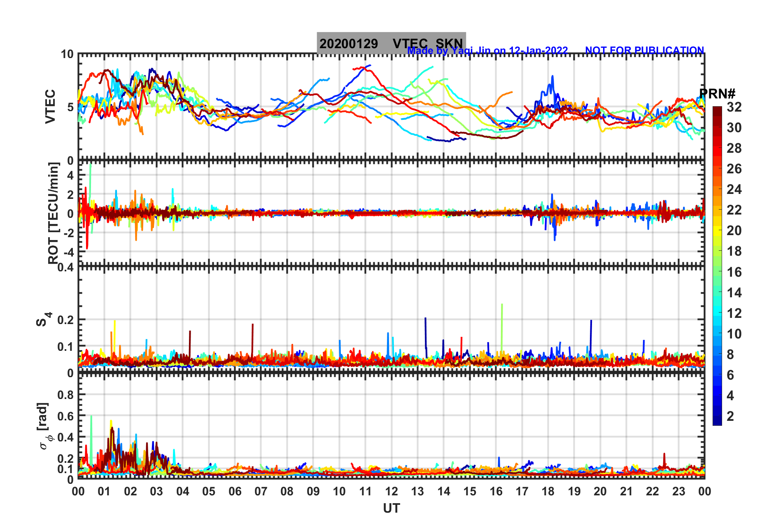Viewport: 783px width, 532px height.
Task: Click the x-axis hour tick label 13
Action: (417, 492)
